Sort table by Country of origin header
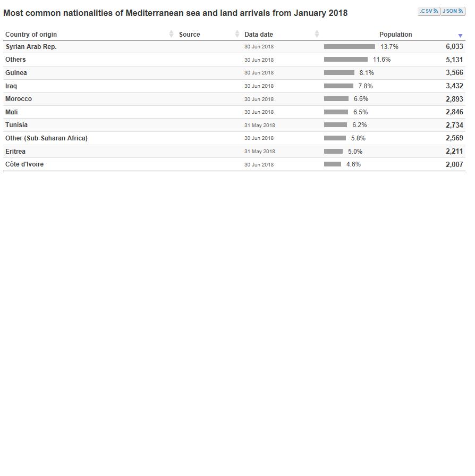The image size is (475, 476). click(31, 35)
